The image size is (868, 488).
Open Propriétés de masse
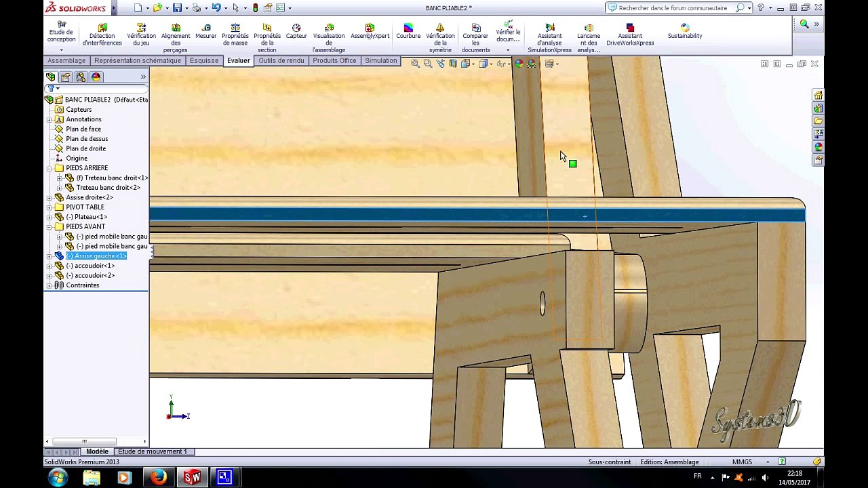click(x=235, y=35)
